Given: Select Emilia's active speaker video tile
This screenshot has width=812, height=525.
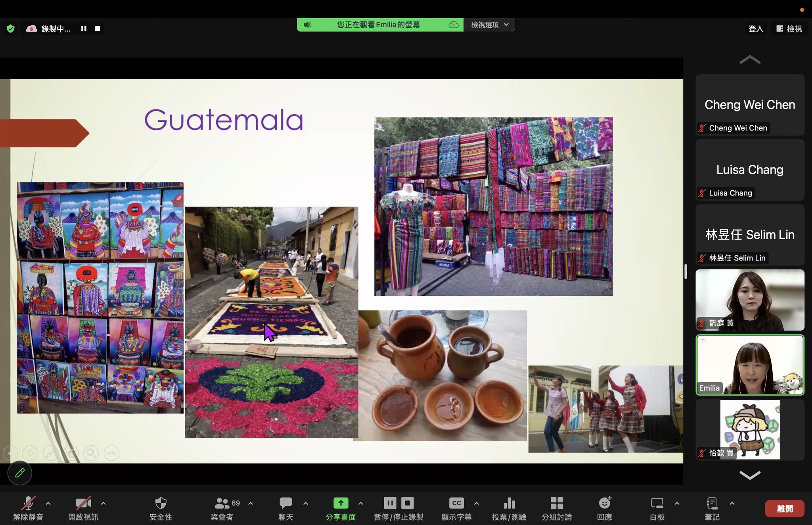Looking at the screenshot, I should click(750, 365).
